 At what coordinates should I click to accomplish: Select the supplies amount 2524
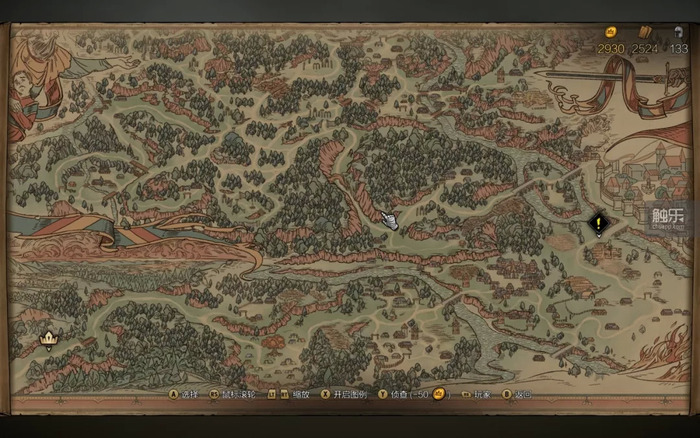[x=645, y=48]
